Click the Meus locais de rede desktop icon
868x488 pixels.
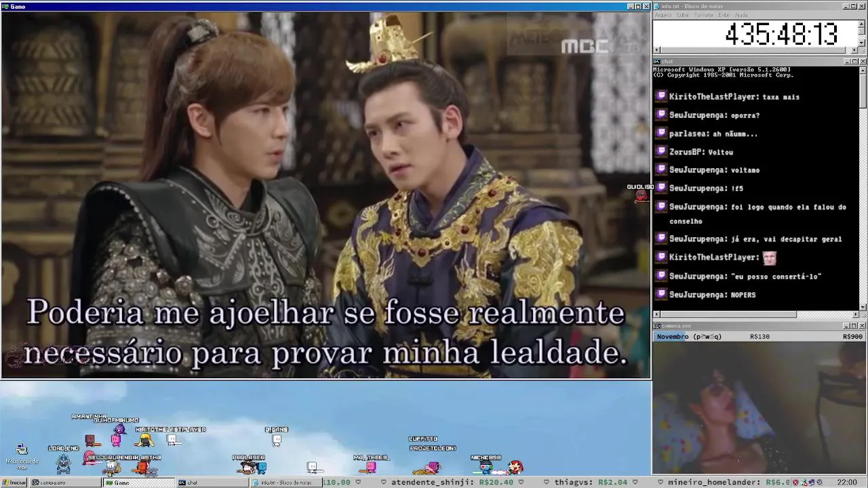tap(22, 457)
